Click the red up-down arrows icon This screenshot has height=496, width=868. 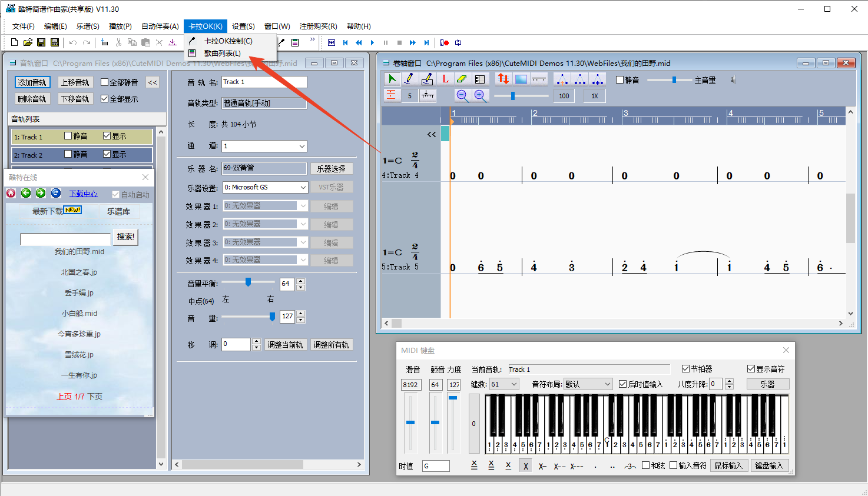[x=503, y=79]
